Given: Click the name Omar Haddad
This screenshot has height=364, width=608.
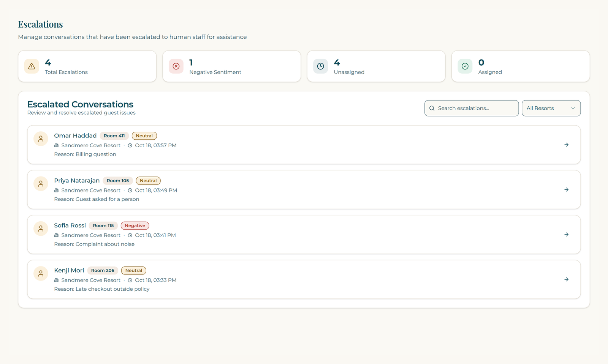Looking at the screenshot, I should (x=75, y=136).
